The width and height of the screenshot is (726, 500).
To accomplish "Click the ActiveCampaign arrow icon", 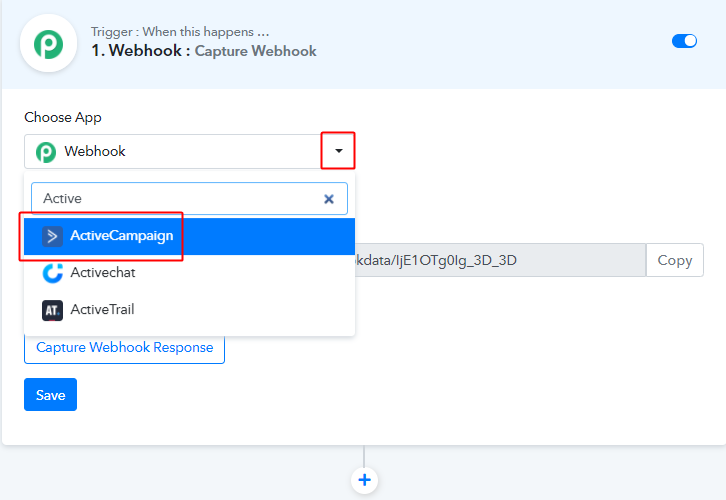I will click(x=52, y=236).
